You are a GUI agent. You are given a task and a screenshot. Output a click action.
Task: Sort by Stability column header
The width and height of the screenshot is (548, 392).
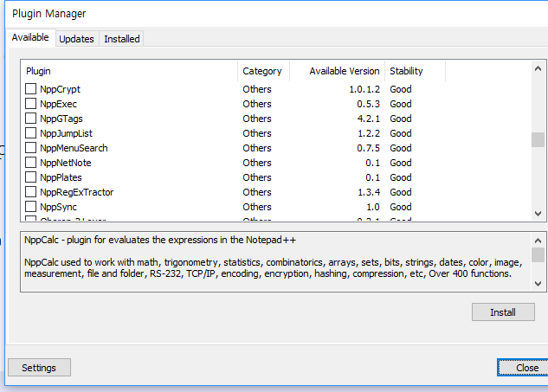[x=416, y=71]
